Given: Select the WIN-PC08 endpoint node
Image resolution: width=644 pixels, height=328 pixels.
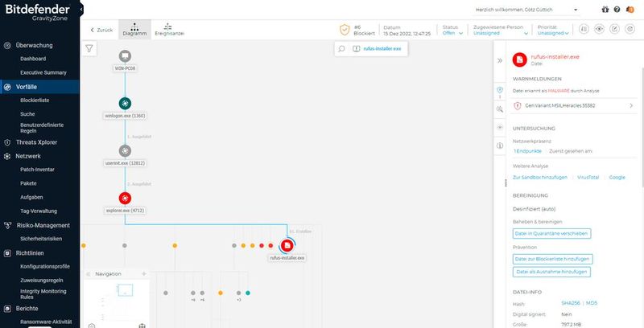Looking at the screenshot, I should (125, 56).
